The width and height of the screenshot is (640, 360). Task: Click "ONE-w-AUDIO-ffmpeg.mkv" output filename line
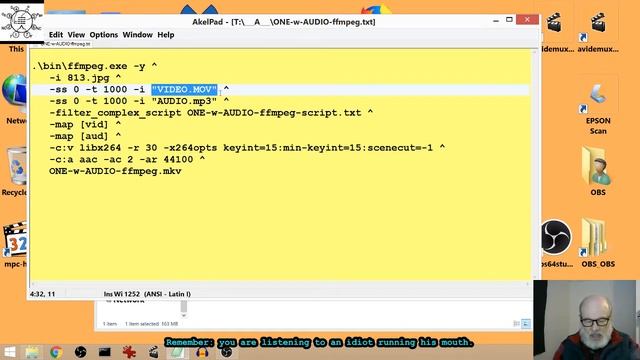115,171
